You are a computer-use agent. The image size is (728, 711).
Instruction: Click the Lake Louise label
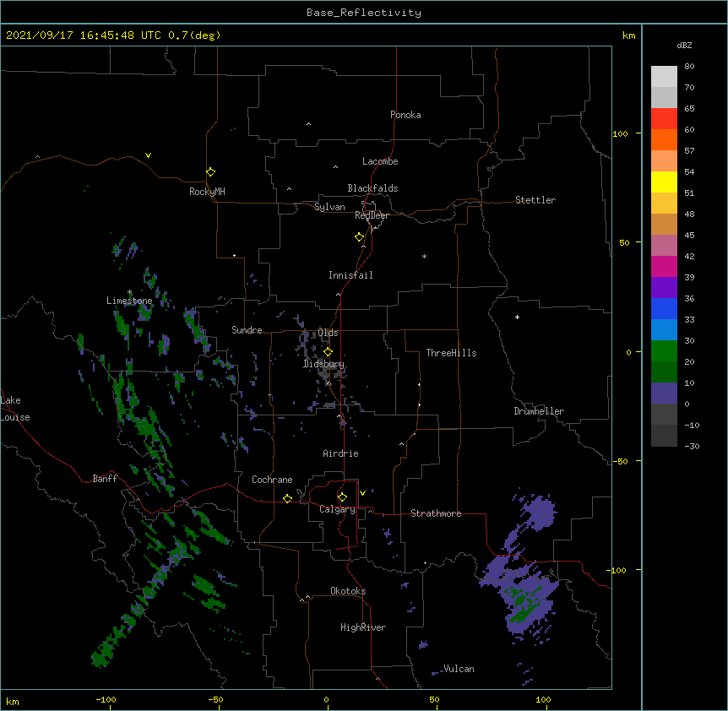point(15,409)
